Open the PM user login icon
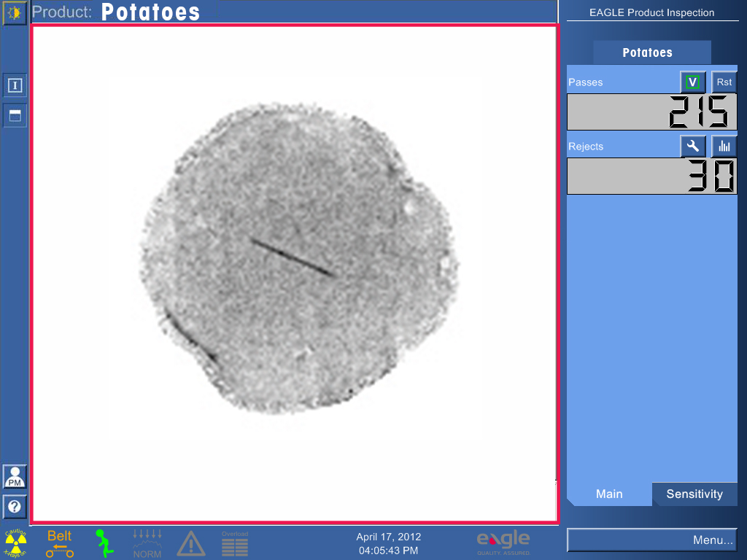This screenshot has width=747, height=560. click(15, 477)
